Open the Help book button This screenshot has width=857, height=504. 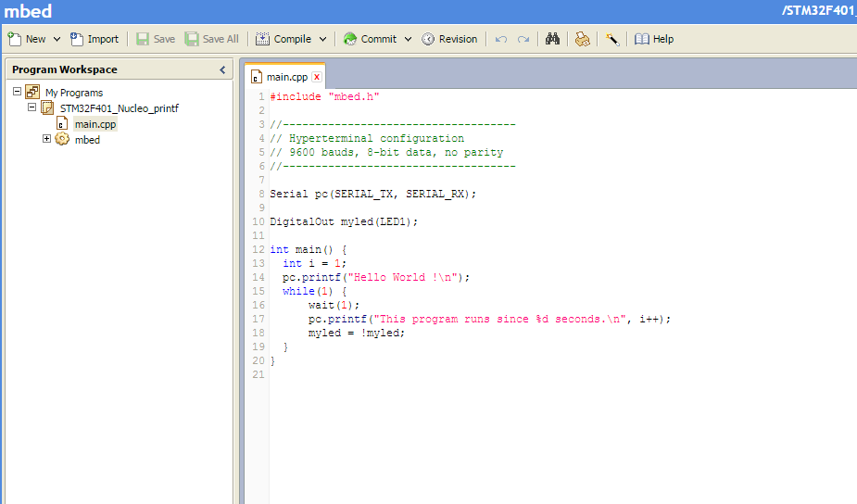(x=654, y=39)
